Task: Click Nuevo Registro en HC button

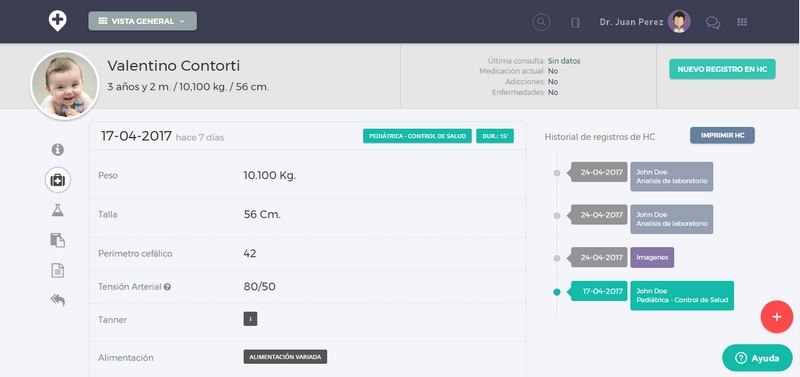Action: click(722, 69)
